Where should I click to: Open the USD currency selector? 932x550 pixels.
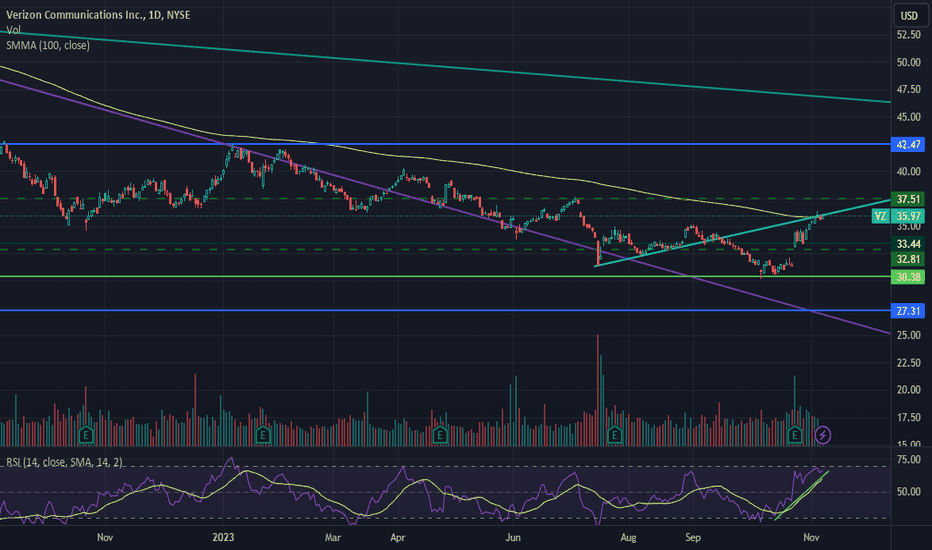pos(909,16)
